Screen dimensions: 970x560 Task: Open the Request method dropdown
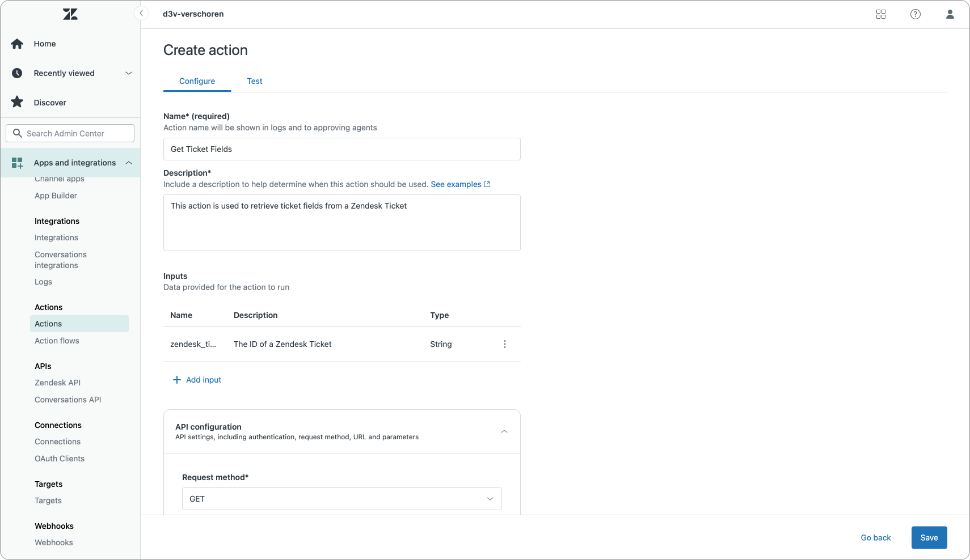tap(341, 499)
